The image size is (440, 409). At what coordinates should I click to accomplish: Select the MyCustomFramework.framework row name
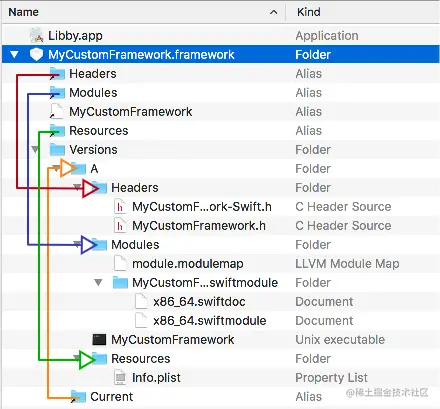141,54
